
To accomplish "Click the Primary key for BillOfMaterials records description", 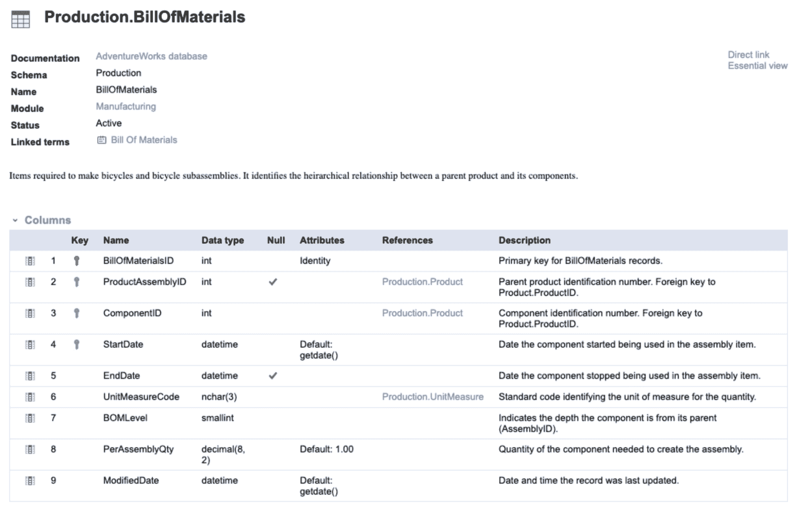I will pos(580,261).
